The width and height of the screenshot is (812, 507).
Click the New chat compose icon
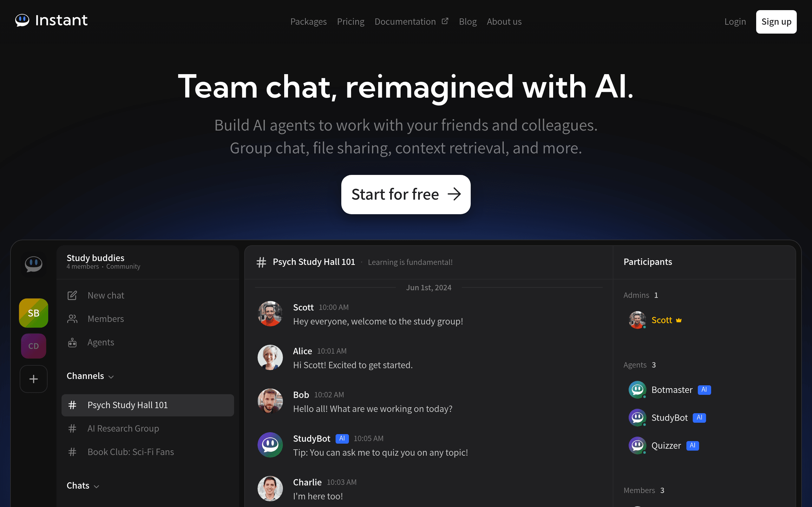72,295
